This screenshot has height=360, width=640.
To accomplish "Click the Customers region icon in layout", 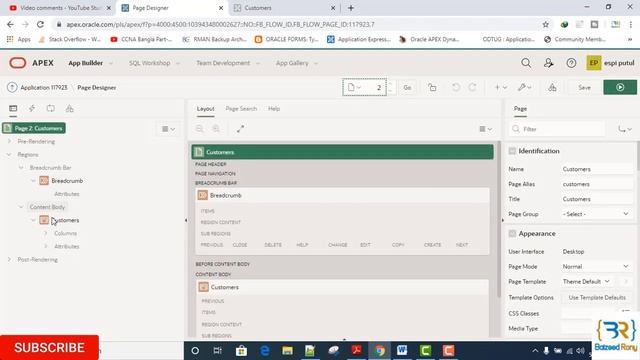I will coord(203,287).
